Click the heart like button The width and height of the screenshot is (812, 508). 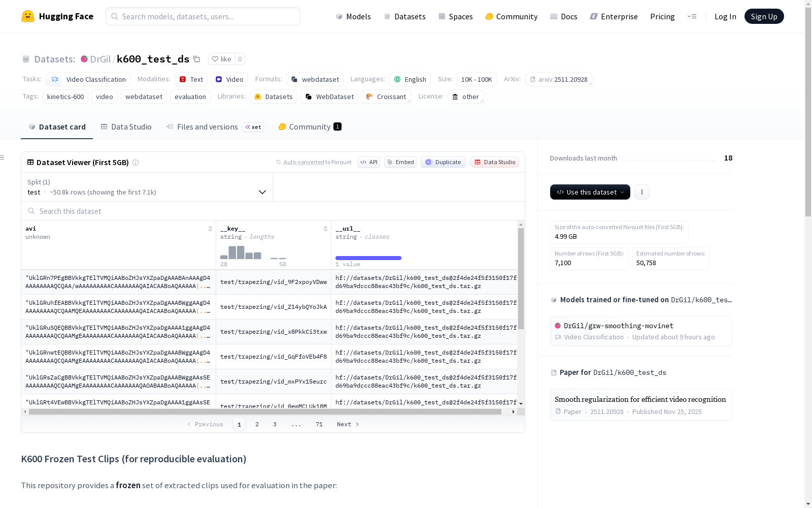221,59
